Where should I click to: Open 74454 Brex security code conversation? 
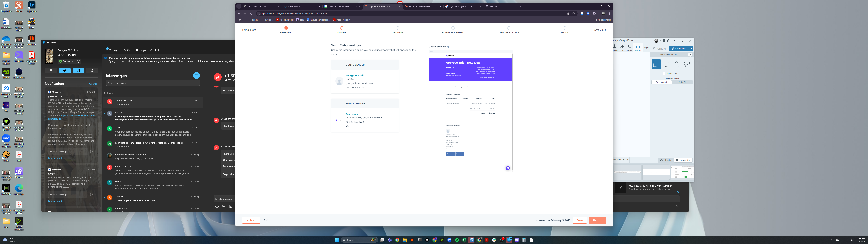153,131
